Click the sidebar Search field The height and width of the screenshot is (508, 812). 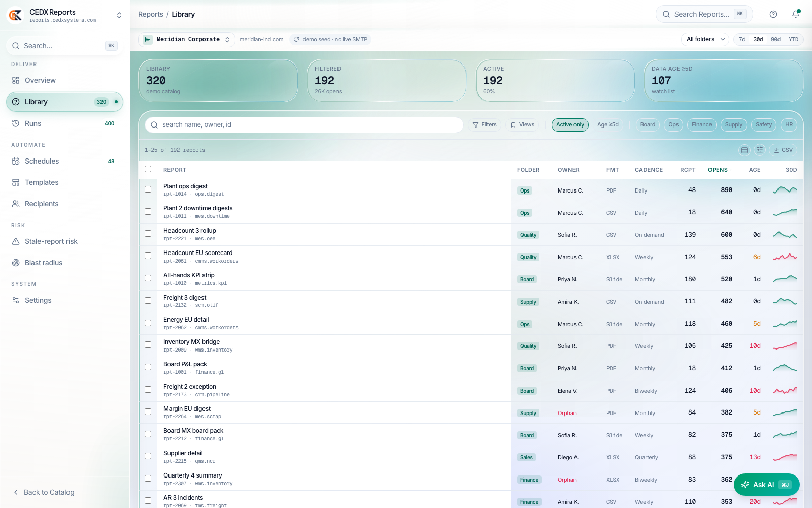(x=64, y=46)
